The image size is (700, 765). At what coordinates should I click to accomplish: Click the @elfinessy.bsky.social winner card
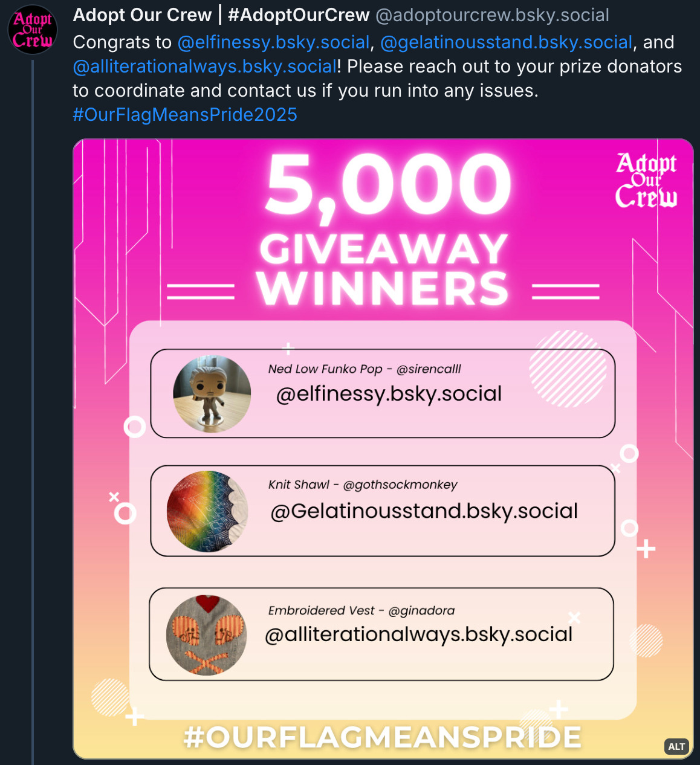click(x=383, y=393)
